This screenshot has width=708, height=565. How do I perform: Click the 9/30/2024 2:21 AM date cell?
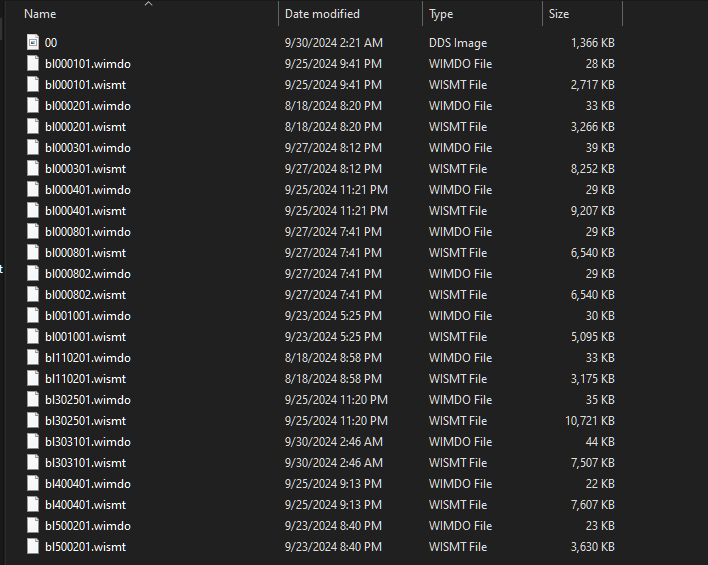tap(334, 43)
